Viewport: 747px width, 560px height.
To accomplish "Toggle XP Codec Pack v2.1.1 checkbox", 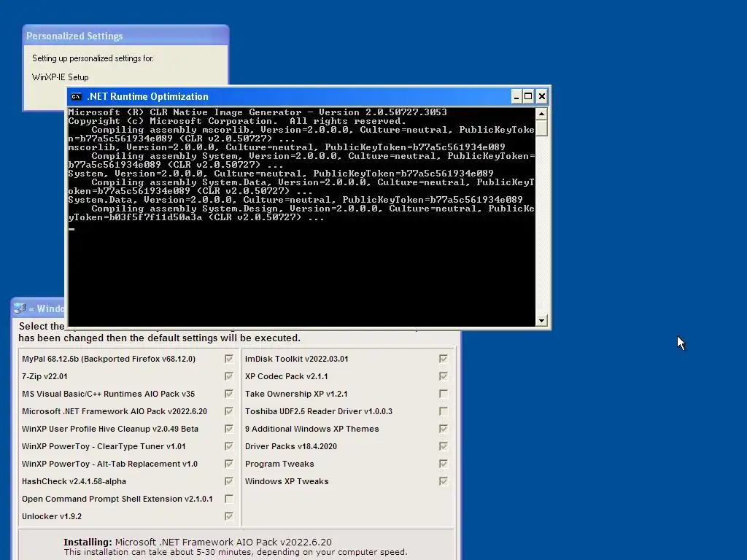I will pyautogui.click(x=444, y=376).
